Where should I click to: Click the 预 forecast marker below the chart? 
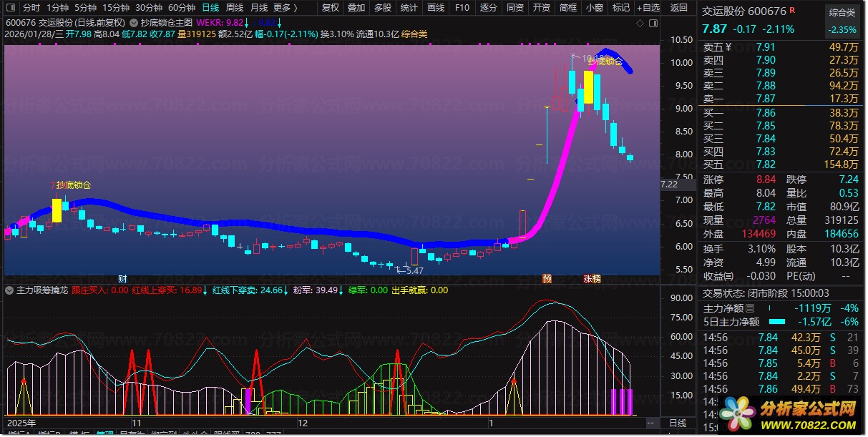(x=547, y=278)
